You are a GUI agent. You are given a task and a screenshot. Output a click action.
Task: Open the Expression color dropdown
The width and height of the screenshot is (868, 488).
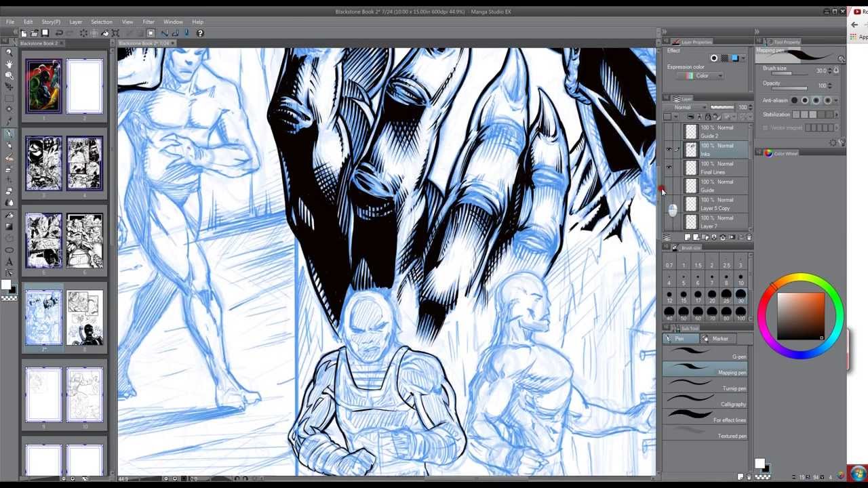pyautogui.click(x=701, y=76)
